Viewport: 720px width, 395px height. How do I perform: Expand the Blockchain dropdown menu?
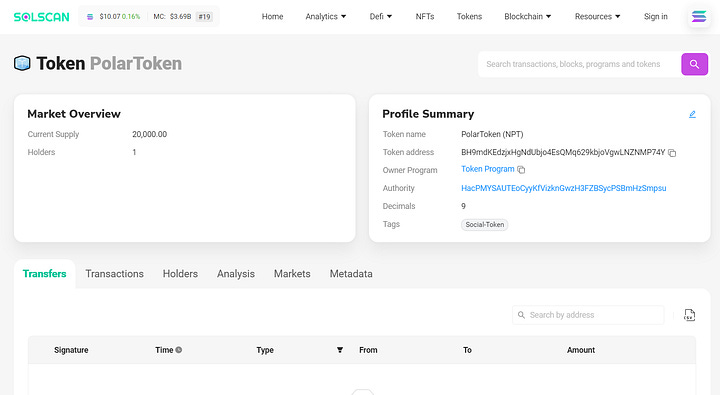point(528,17)
